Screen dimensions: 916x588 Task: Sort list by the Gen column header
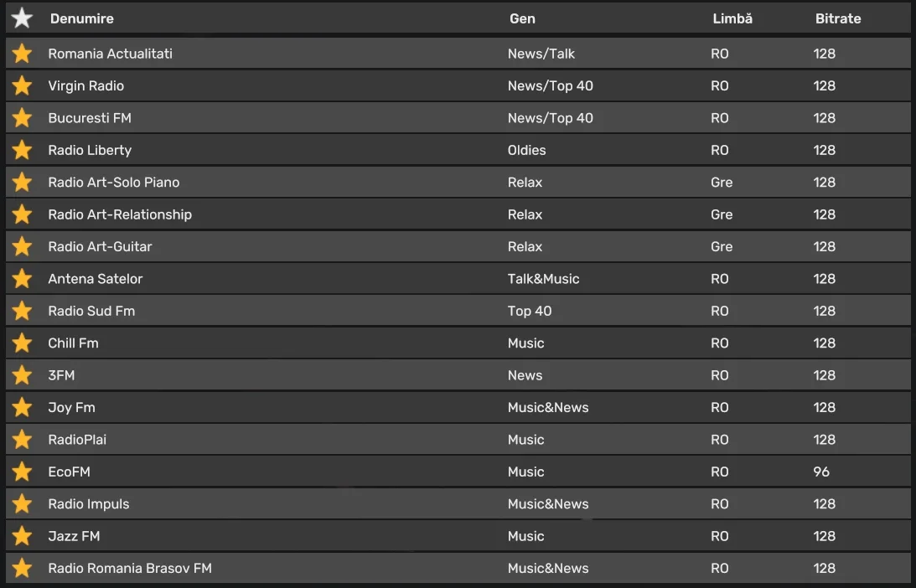point(522,18)
